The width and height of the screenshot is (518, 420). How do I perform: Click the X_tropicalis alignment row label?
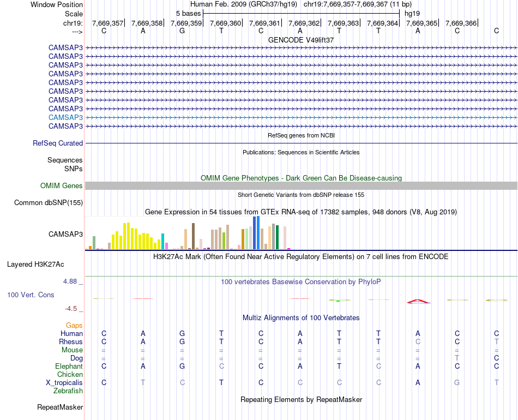click(64, 383)
